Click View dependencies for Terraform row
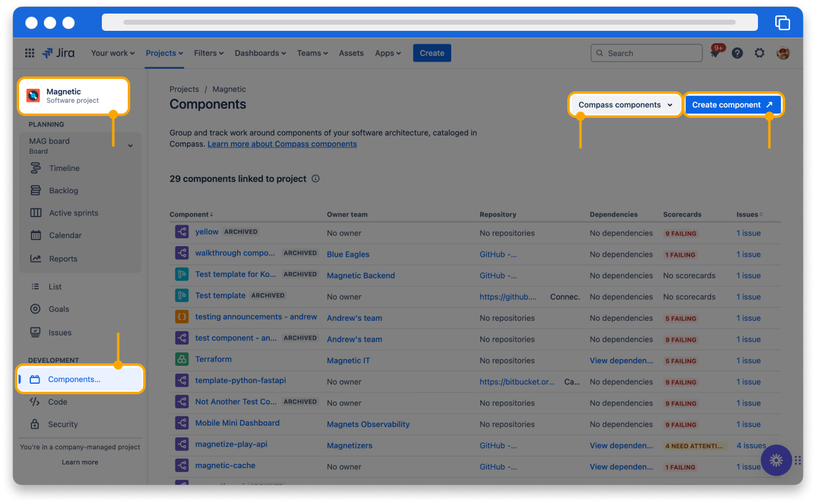 pyautogui.click(x=621, y=360)
